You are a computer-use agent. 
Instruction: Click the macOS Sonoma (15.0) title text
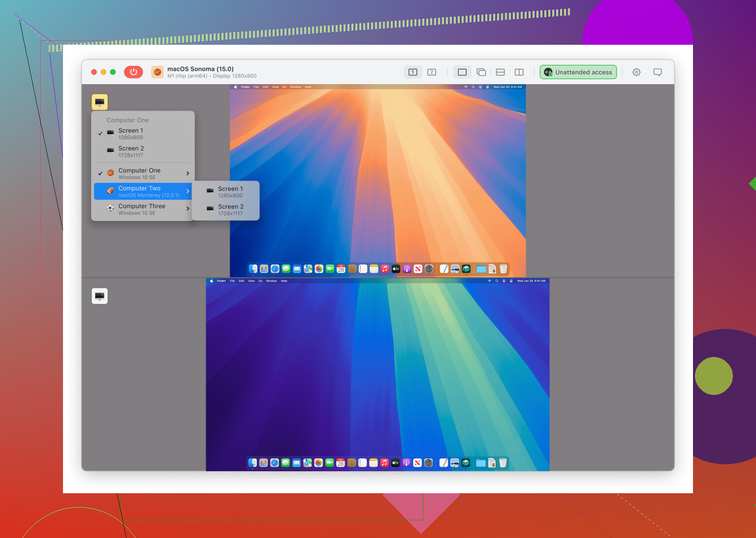(x=200, y=69)
